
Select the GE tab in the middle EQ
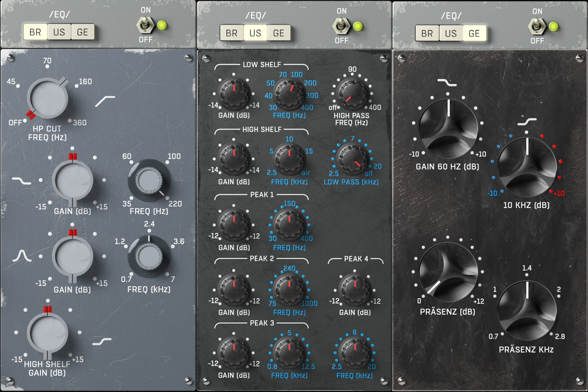278,33
